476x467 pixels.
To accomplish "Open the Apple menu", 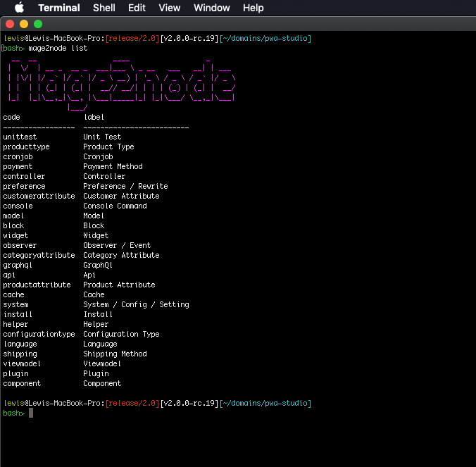I will pyautogui.click(x=20, y=8).
